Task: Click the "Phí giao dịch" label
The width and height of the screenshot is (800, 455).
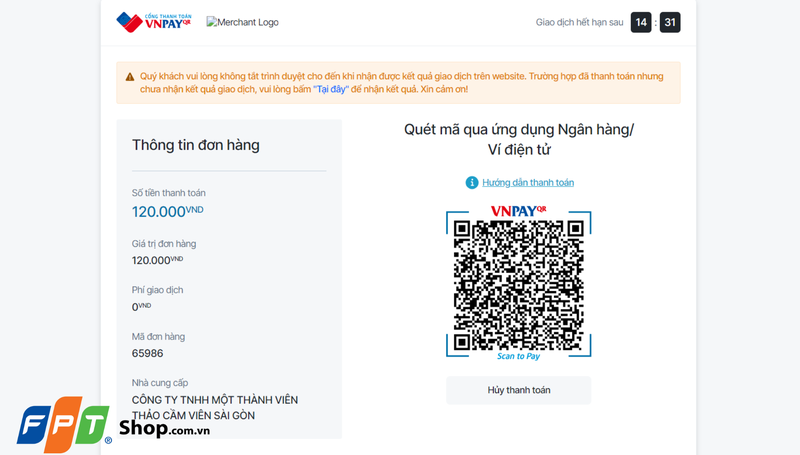Action: (158, 290)
